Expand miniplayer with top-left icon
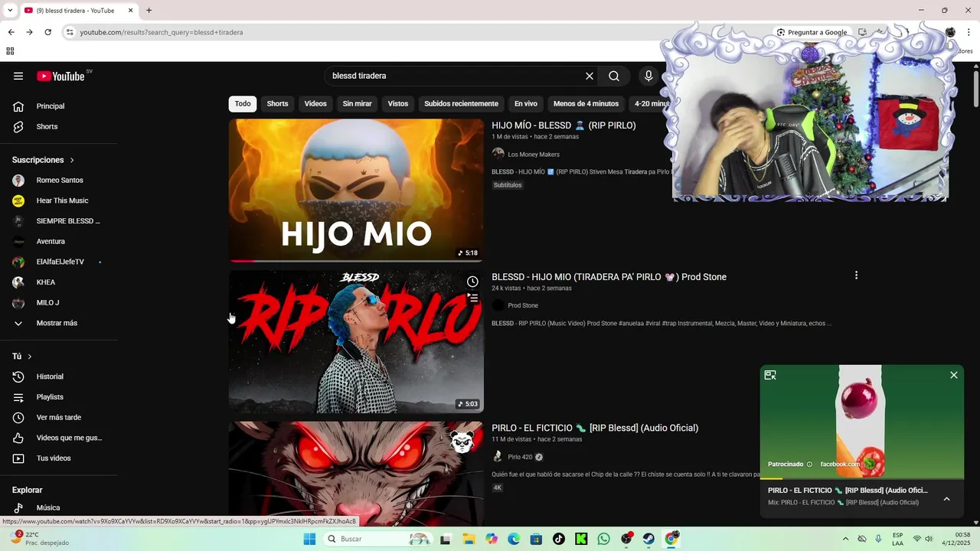Screen dimensions: 980x551 pos(770,375)
